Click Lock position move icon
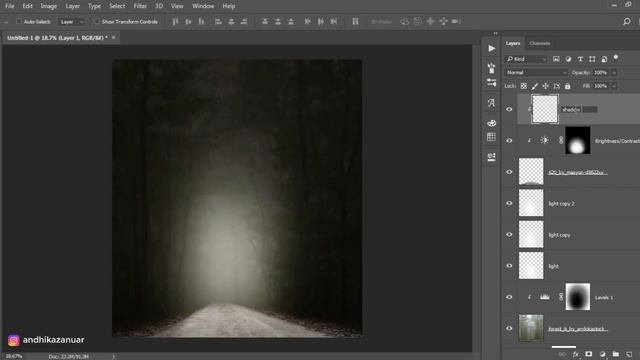Image resolution: width=640 pixels, height=360 pixels. (x=546, y=86)
